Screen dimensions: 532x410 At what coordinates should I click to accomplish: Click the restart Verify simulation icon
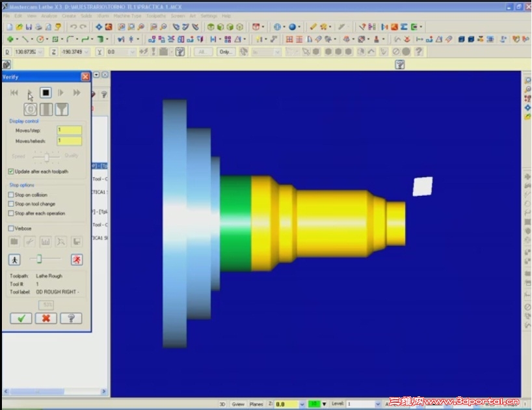coord(14,92)
